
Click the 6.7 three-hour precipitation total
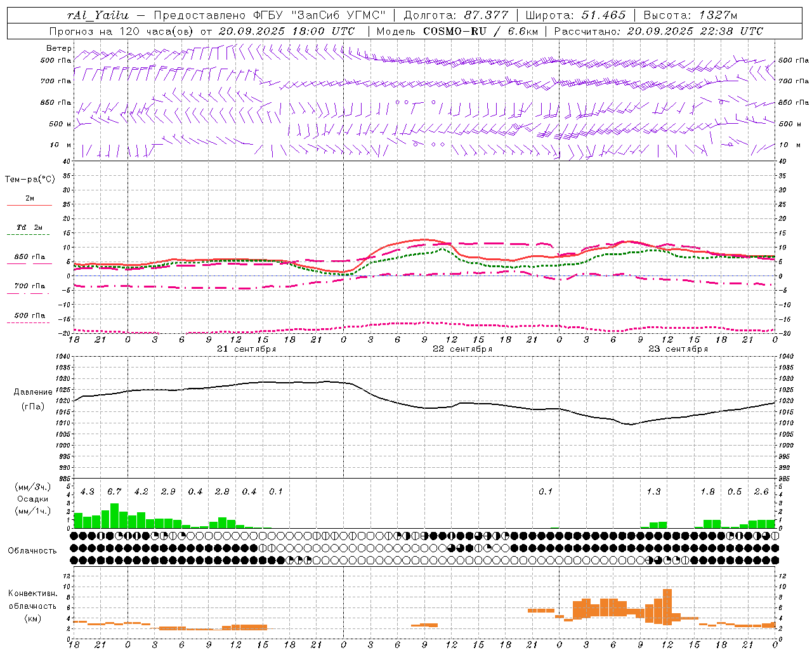pos(114,491)
